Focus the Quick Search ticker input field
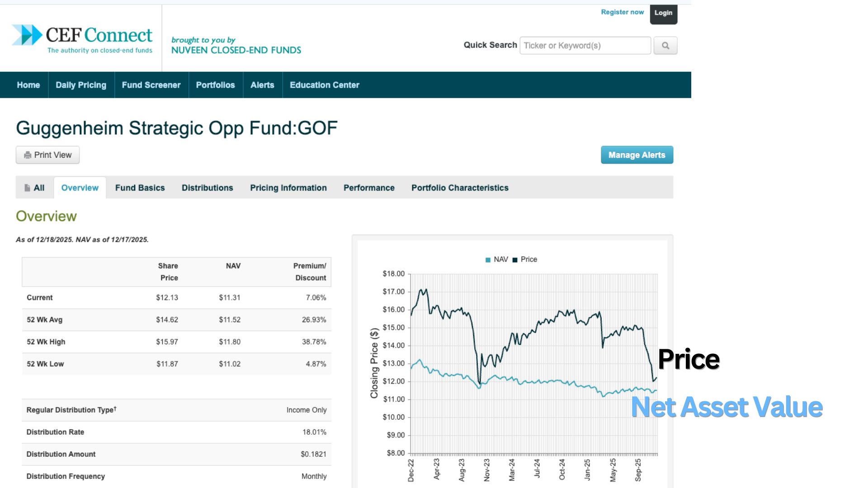Screen dimensions: 868x488 tap(585, 46)
